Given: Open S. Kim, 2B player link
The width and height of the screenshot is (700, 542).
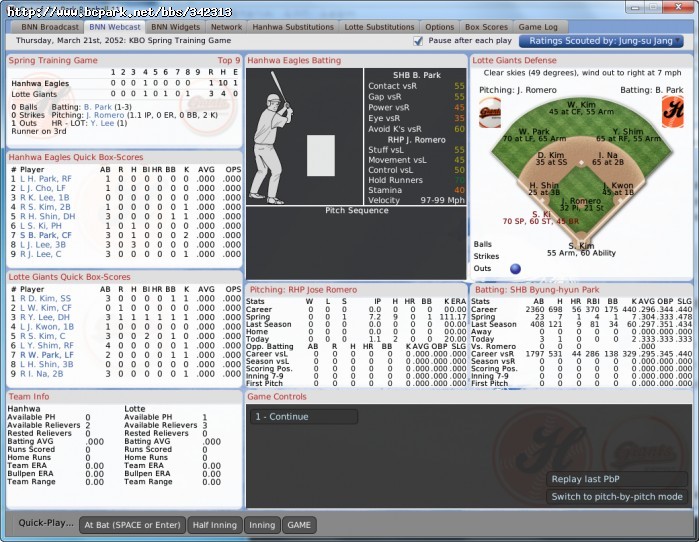Looking at the screenshot, I should (49, 207).
